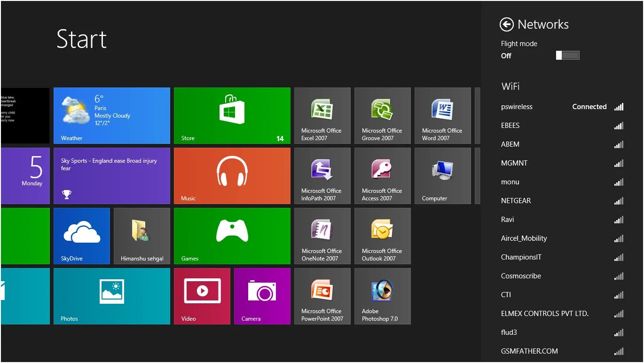
Task: Select the ChampionsIT WiFi network
Action: [x=562, y=257]
